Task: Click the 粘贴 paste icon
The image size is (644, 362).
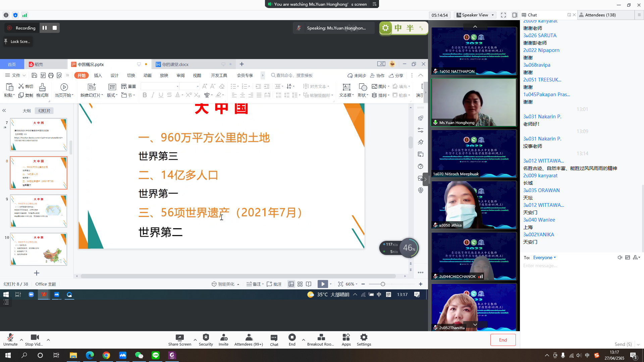Action: pos(9,87)
